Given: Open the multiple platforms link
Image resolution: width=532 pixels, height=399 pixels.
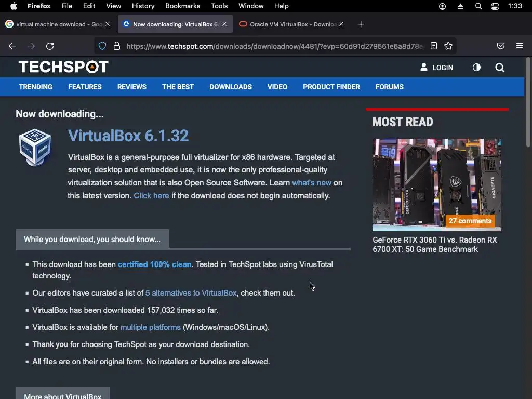Looking at the screenshot, I should click(x=150, y=327).
